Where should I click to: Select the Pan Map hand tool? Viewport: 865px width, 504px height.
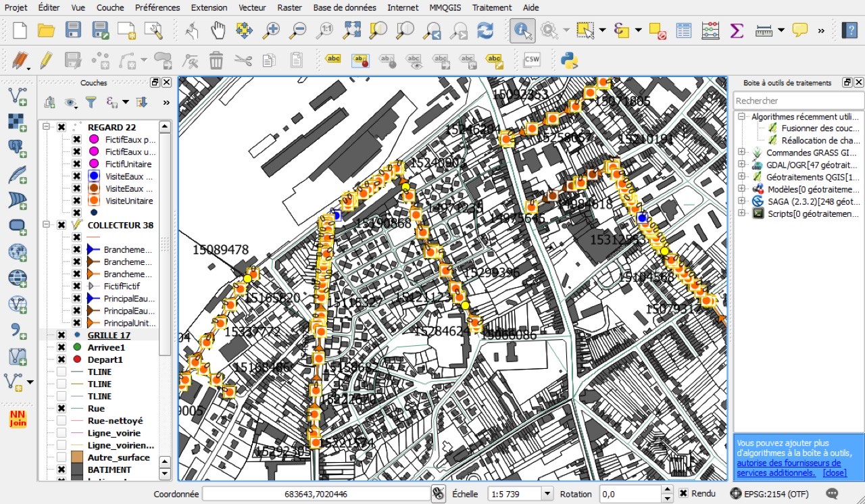click(x=218, y=30)
